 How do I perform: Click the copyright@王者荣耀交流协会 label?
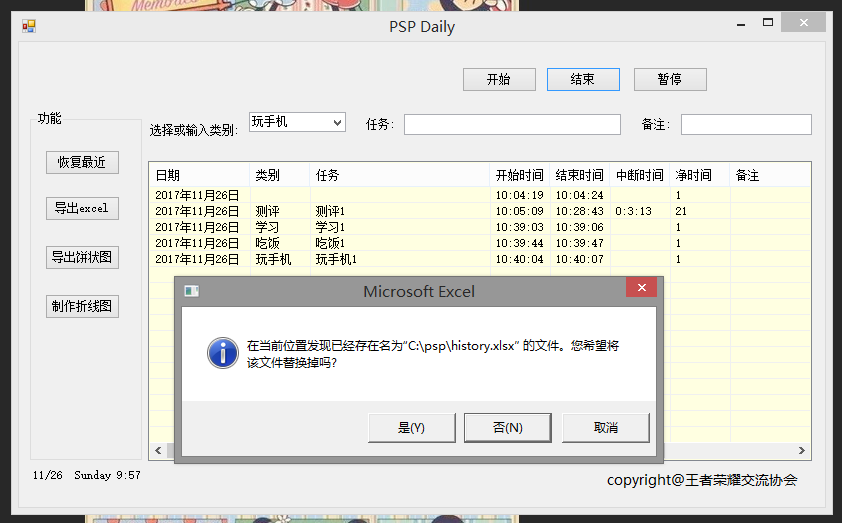click(x=702, y=480)
